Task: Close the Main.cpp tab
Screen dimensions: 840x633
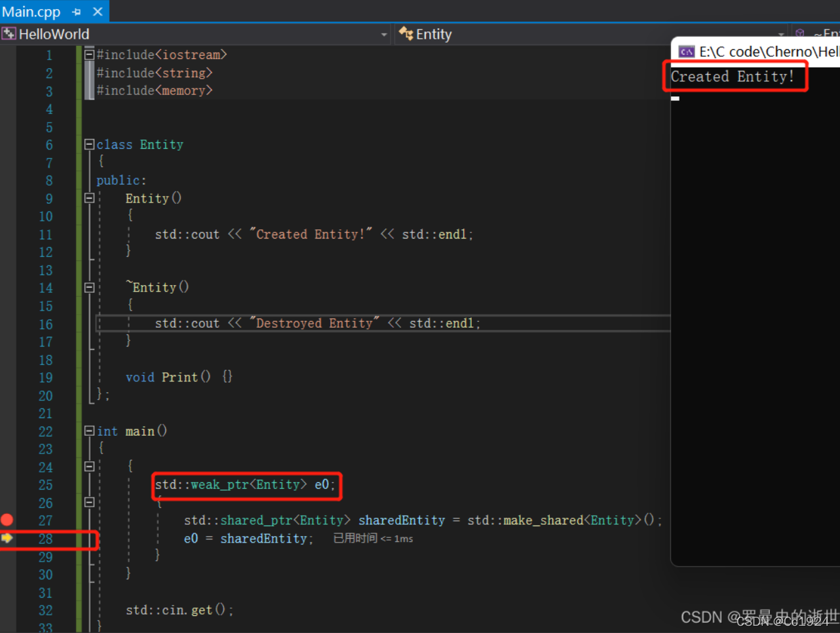Action: [x=98, y=12]
